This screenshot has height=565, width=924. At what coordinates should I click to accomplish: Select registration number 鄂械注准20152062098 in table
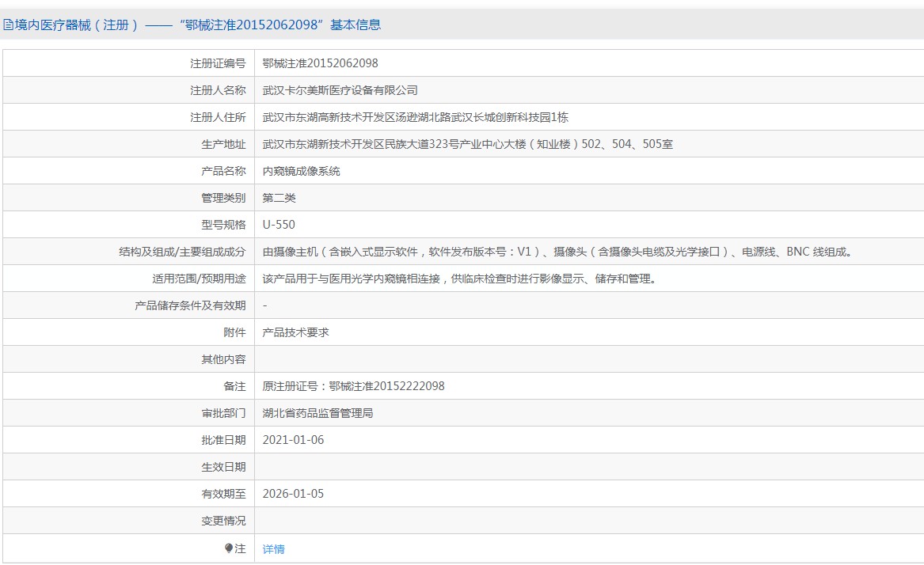320,63
